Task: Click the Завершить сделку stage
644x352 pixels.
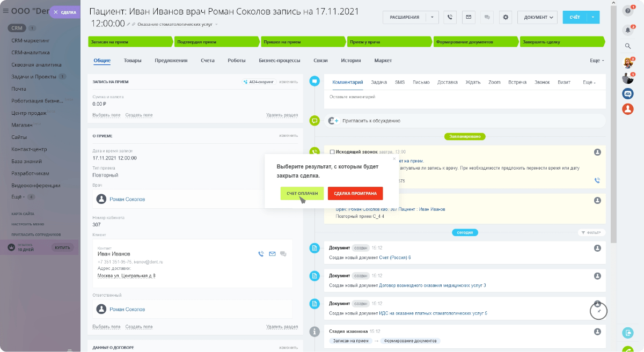Action: (561, 41)
